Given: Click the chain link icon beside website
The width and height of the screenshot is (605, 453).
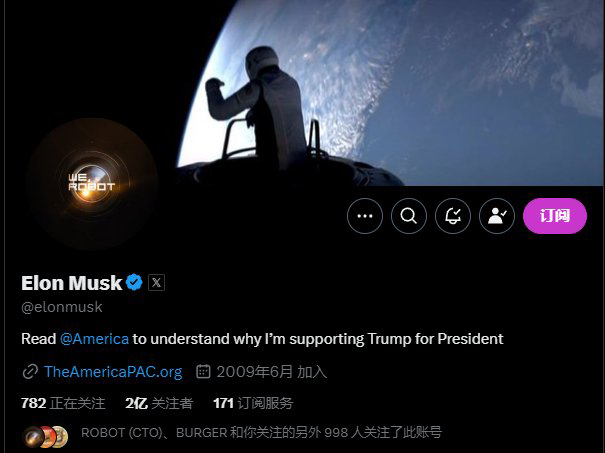Looking at the screenshot, I should pos(30,372).
